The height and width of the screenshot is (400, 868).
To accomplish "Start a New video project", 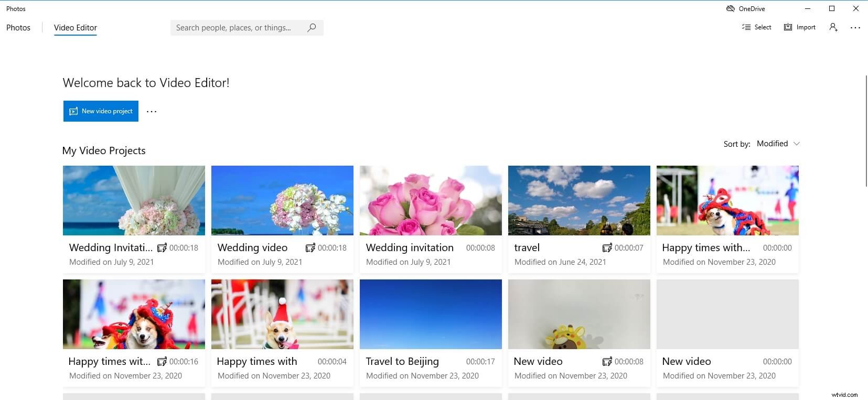I will (101, 111).
